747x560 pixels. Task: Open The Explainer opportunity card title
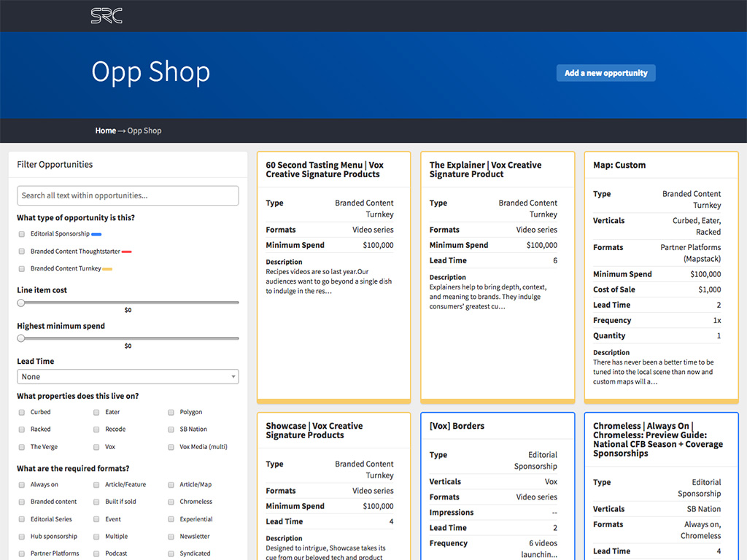tap(485, 169)
